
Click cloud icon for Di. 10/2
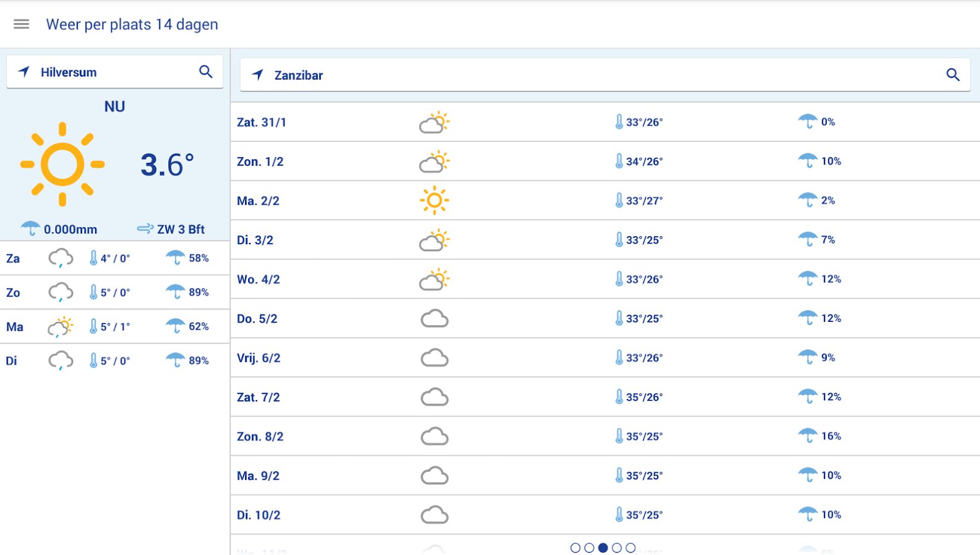434,515
